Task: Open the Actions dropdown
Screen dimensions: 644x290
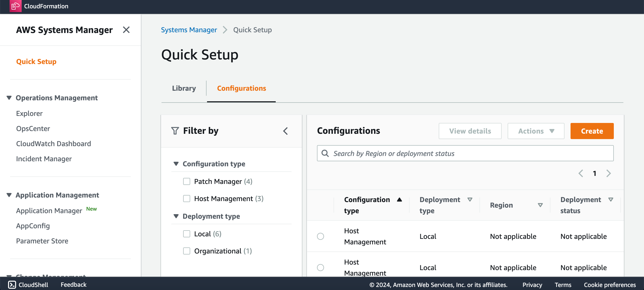Action: pos(536,131)
